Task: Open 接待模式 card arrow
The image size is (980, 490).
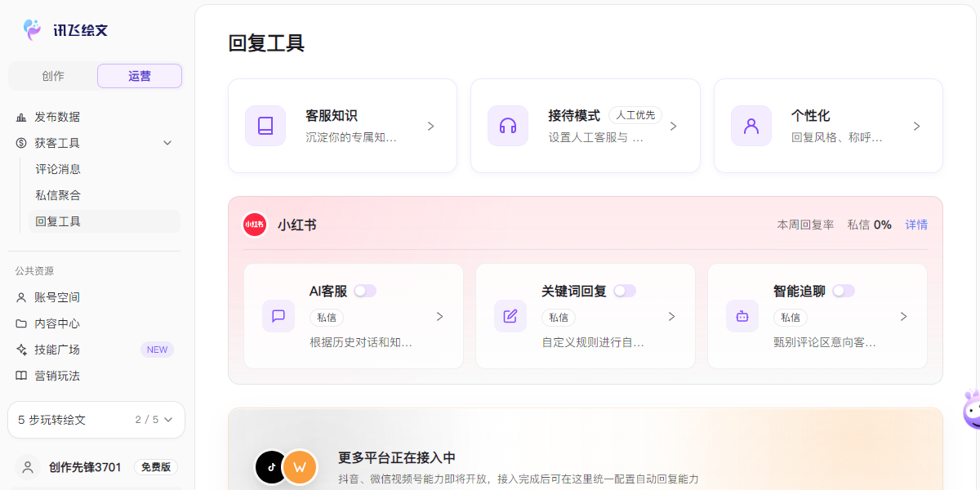Action: coord(674,126)
